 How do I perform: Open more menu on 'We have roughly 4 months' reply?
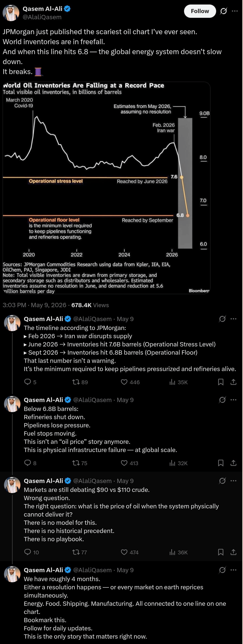coord(234,570)
